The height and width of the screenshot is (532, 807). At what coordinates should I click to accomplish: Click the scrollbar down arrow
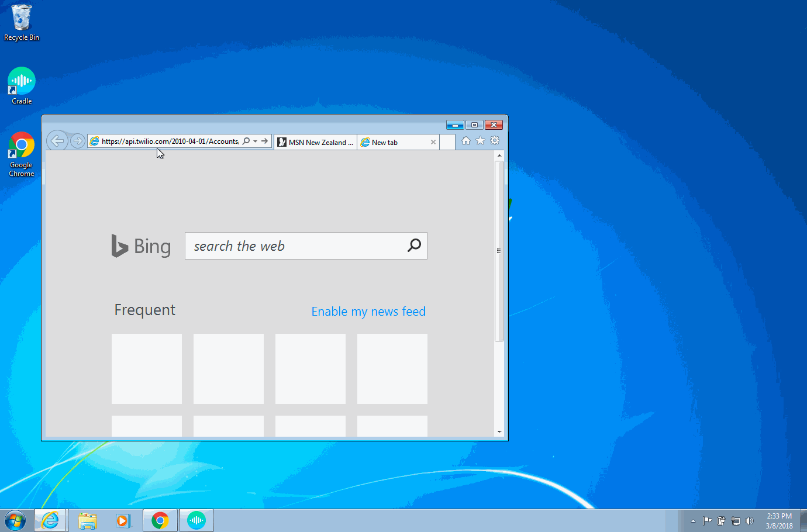click(499, 431)
